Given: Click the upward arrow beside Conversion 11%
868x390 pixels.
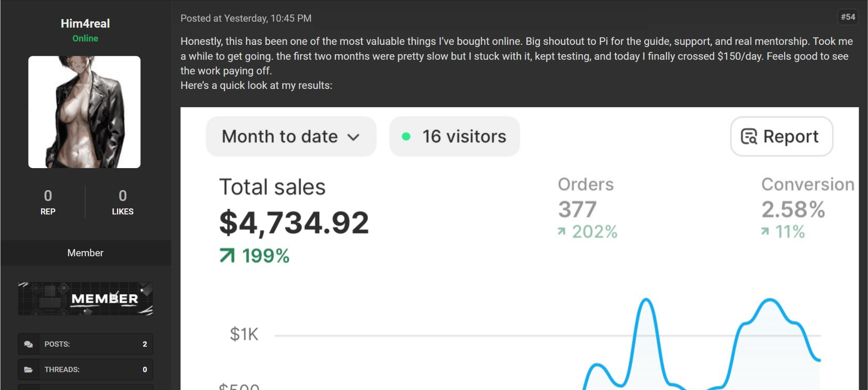Looking at the screenshot, I should pos(765,231).
